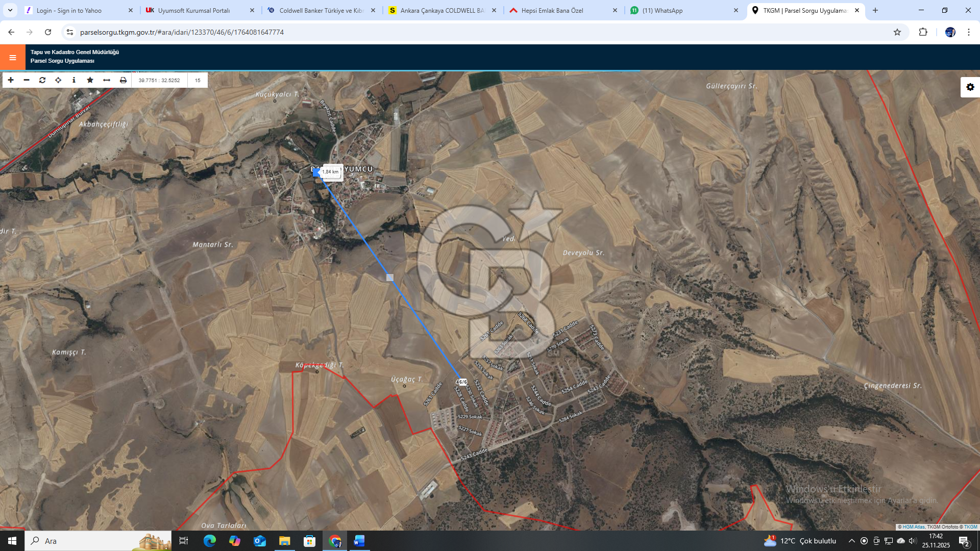Bookmark this page with star icon
Viewport: 980px width, 551px height.
coord(897,32)
